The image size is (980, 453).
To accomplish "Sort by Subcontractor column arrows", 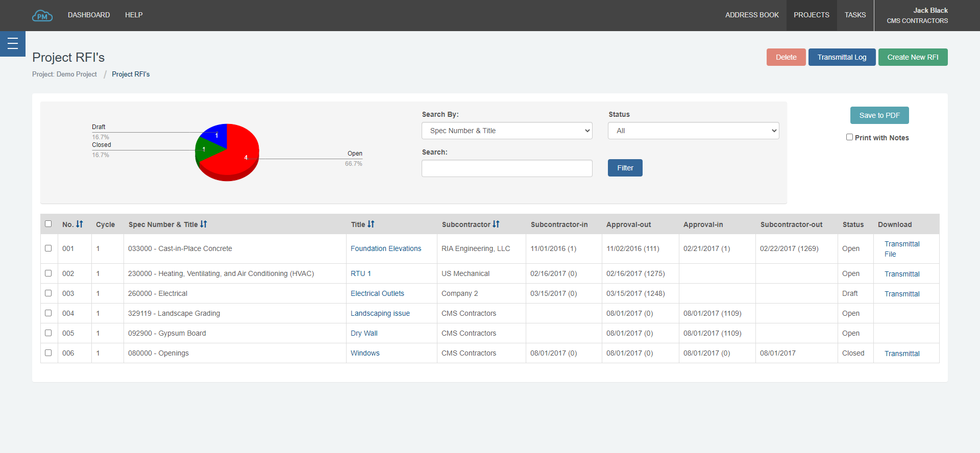I will 496,224.
